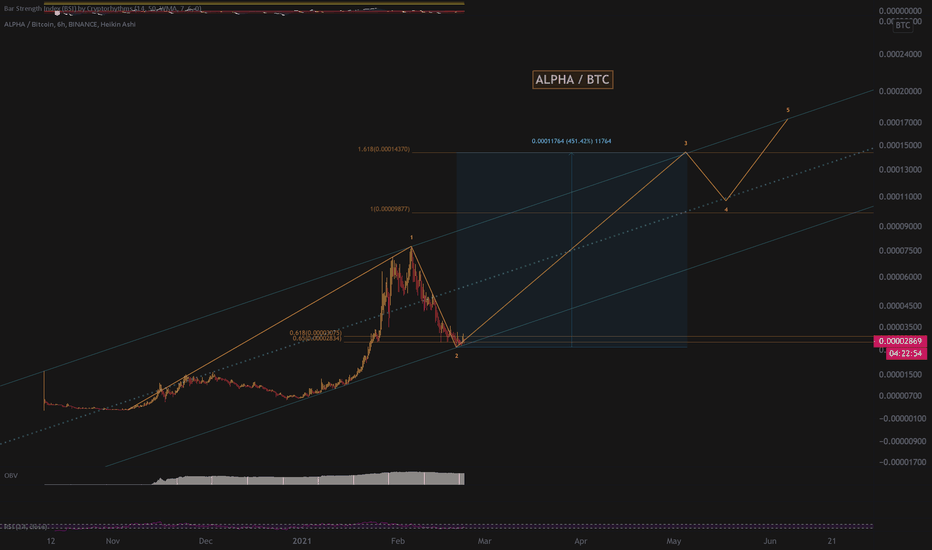Viewport: 932px width, 550px height.
Task: Select wave label 5 at final target
Action: coord(788,110)
